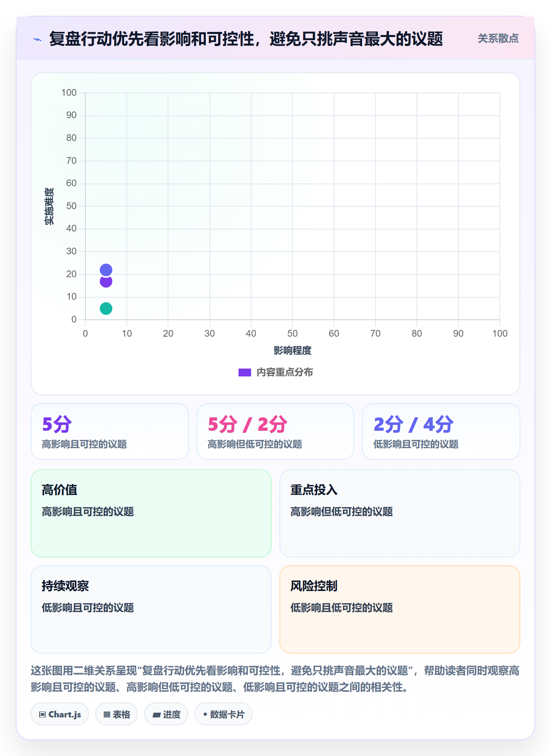This screenshot has width=551, height=756.
Task: Click the Chart.js tag chip
Action: (x=60, y=714)
